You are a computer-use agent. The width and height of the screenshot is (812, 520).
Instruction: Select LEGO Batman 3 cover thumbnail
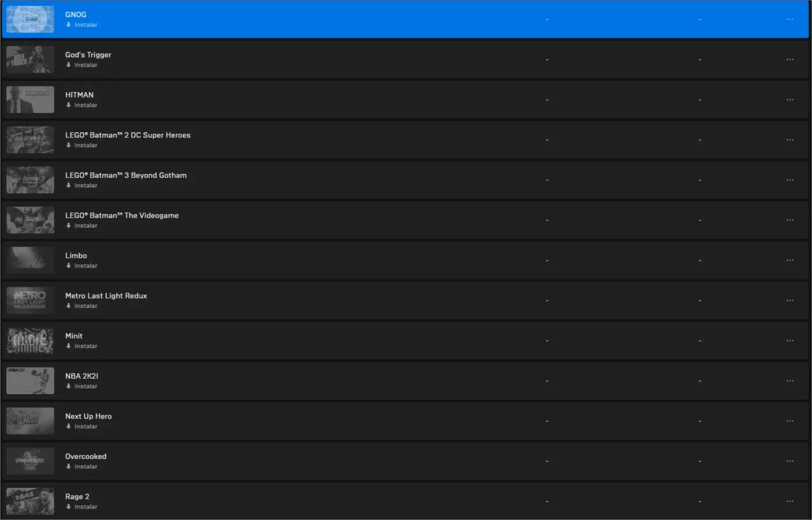30,180
